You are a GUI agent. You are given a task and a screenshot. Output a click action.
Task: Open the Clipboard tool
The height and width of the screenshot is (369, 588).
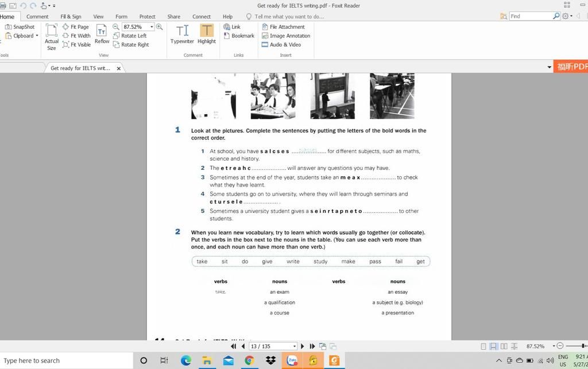tap(20, 36)
